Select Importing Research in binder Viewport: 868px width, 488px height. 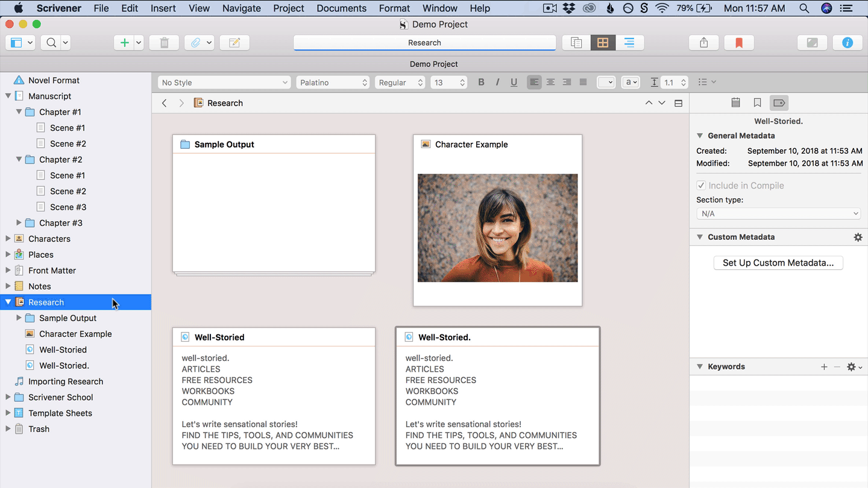point(66,381)
